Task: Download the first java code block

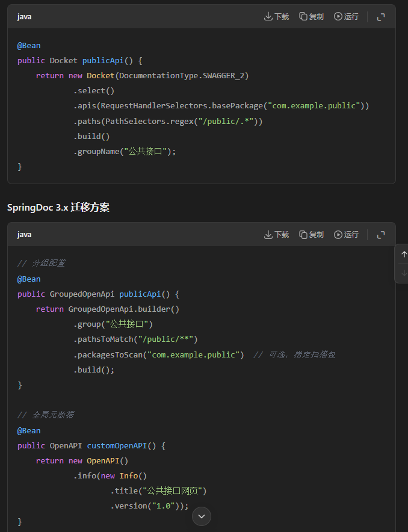Action: click(276, 16)
